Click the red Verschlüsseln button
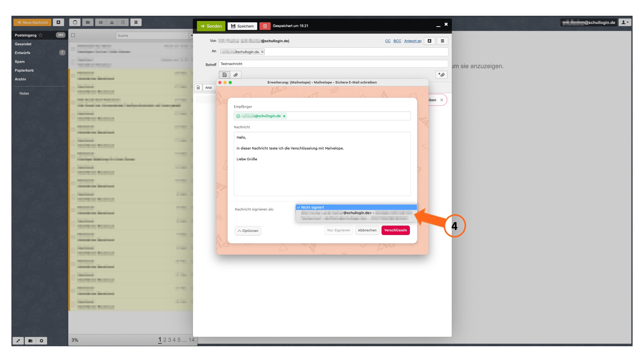 pyautogui.click(x=395, y=230)
